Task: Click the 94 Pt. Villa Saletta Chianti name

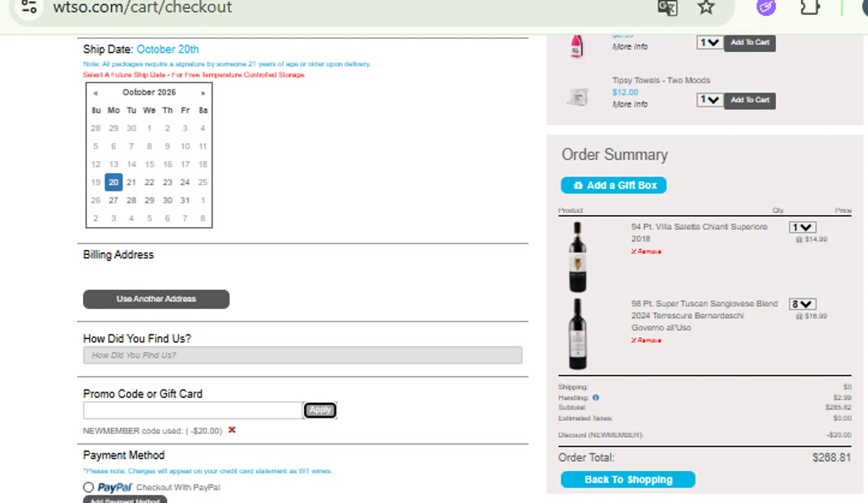Action: click(699, 233)
